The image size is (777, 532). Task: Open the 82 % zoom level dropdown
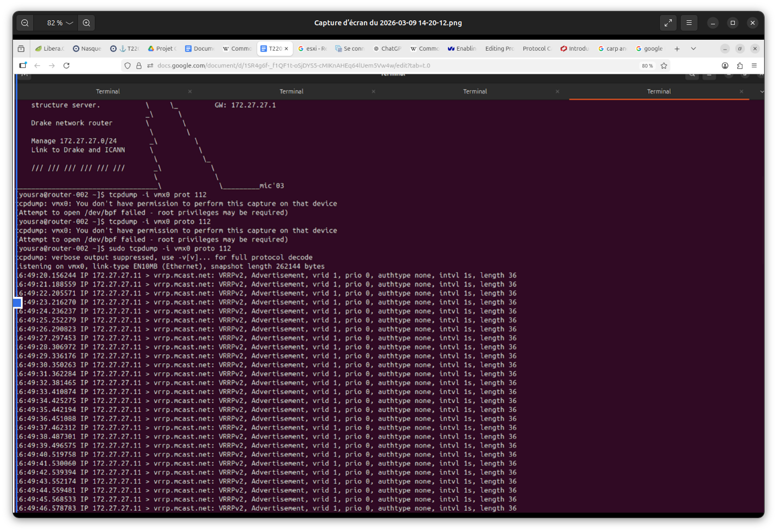click(x=60, y=23)
